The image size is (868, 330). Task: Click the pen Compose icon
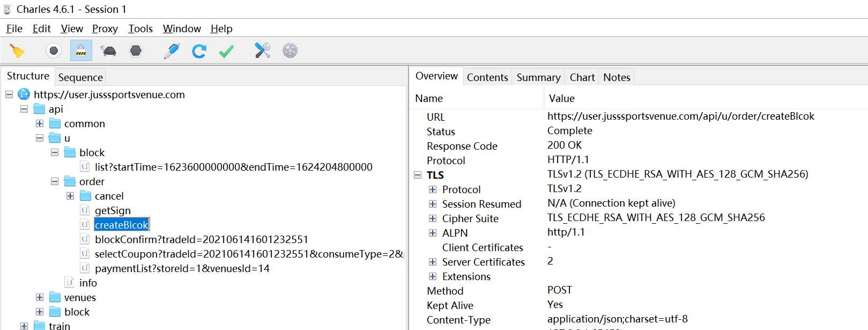point(172,51)
